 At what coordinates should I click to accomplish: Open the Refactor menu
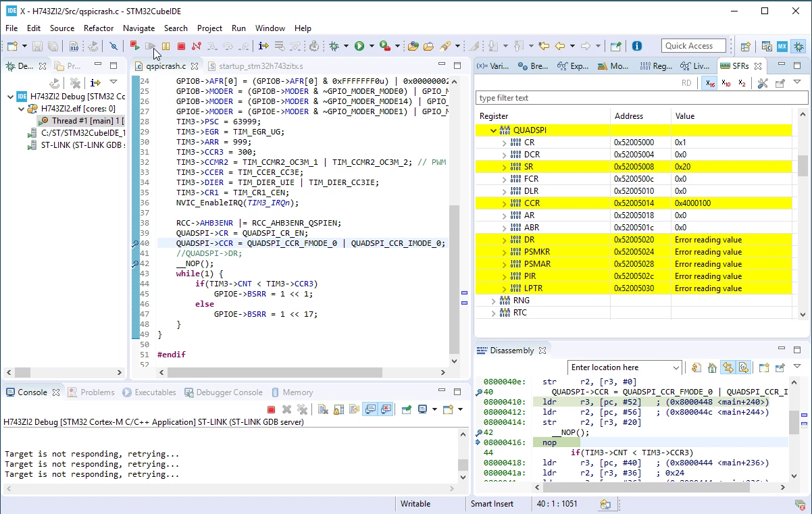pos(99,28)
